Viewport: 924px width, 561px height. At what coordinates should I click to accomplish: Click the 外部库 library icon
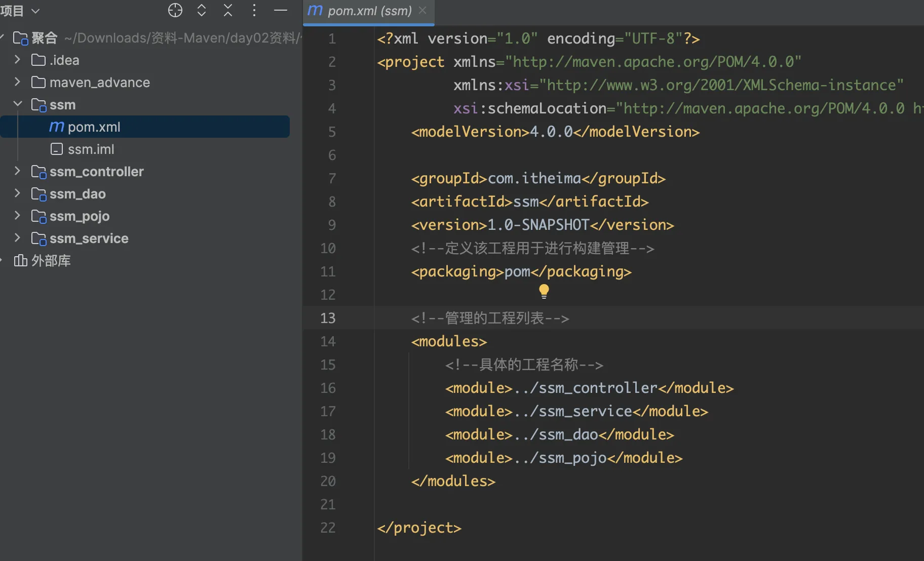(20, 260)
